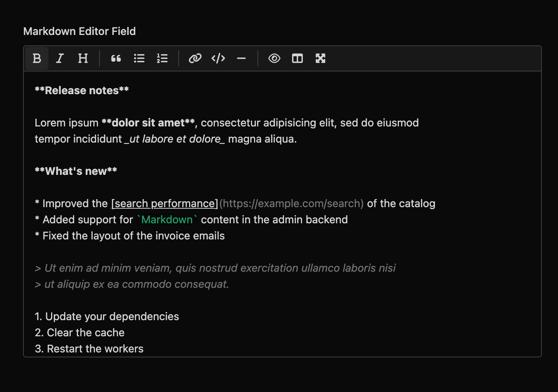Image resolution: width=558 pixels, height=392 pixels.
Task: Toggle side-by-side view icon
Action: click(x=297, y=58)
